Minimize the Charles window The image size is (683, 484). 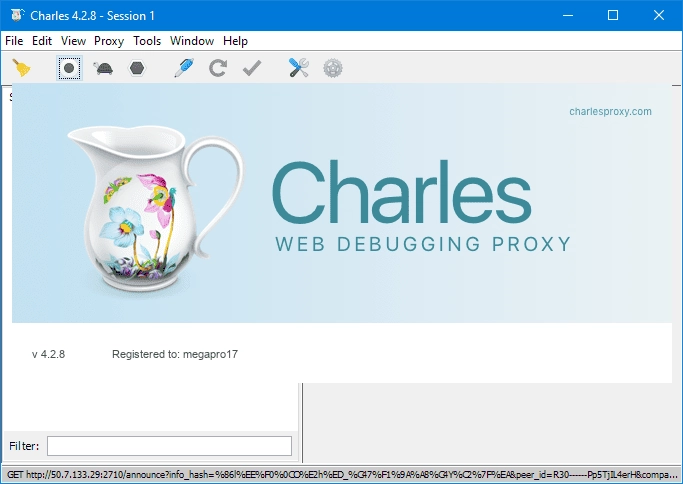tap(568, 15)
